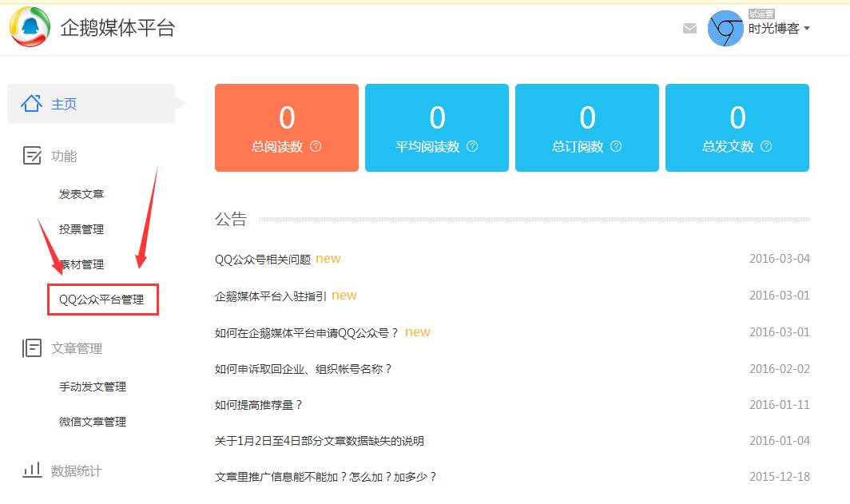Open 关于1月2日至4日部分文章数据缺失的说明
The height and width of the screenshot is (504, 850).
coord(320,441)
